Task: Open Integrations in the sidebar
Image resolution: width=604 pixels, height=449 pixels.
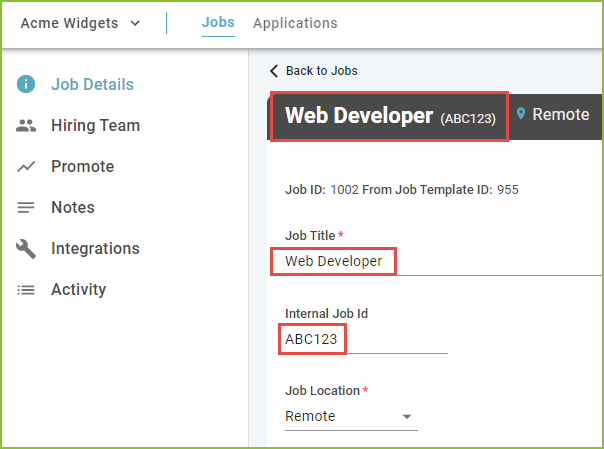Action: click(95, 248)
